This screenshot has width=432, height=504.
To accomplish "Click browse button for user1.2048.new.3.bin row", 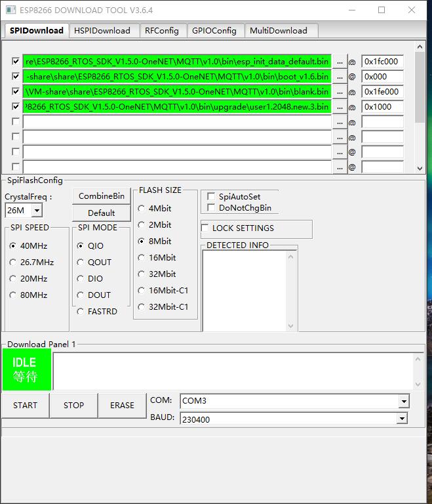I will pos(340,106).
